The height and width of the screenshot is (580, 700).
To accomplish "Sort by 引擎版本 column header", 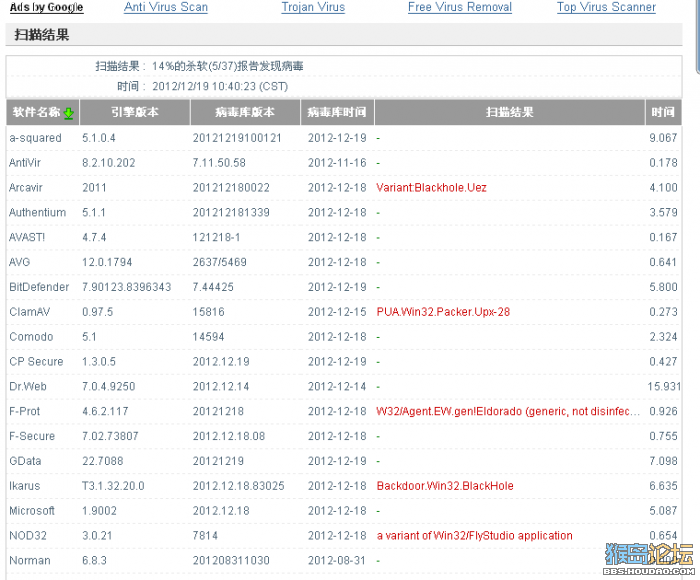I will tap(135, 112).
